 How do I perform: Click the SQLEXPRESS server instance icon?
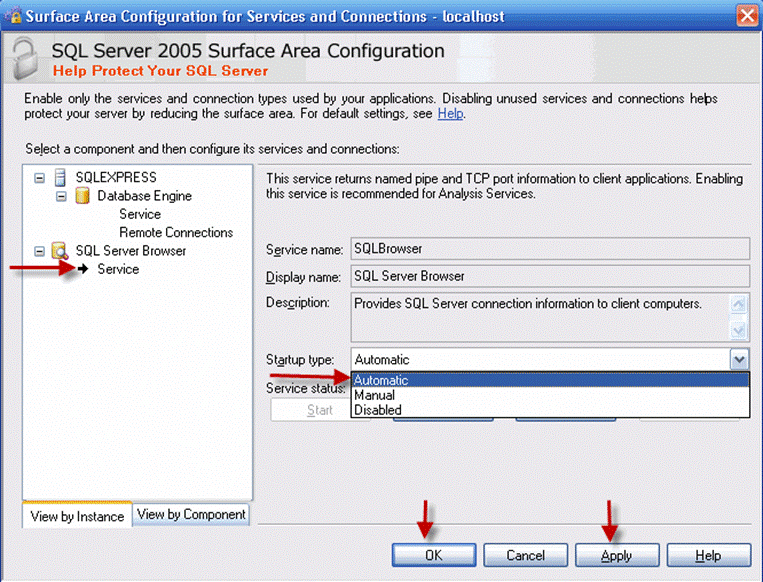(60, 178)
